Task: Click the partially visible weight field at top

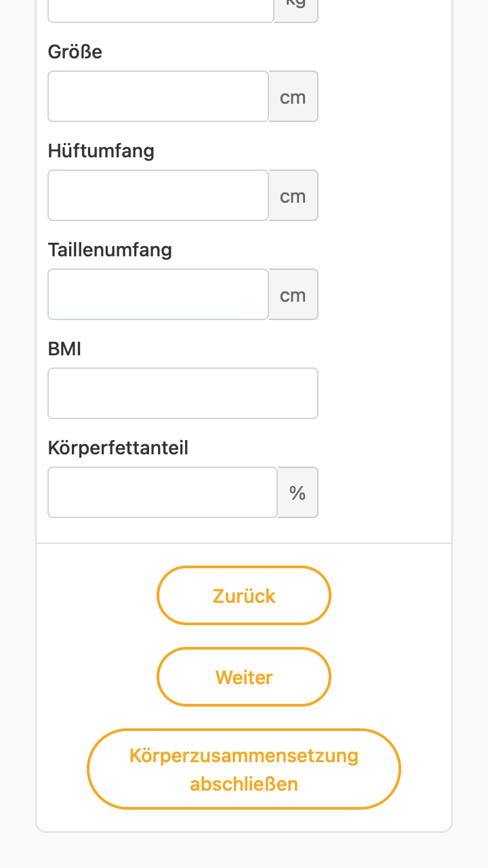Action: point(161,11)
